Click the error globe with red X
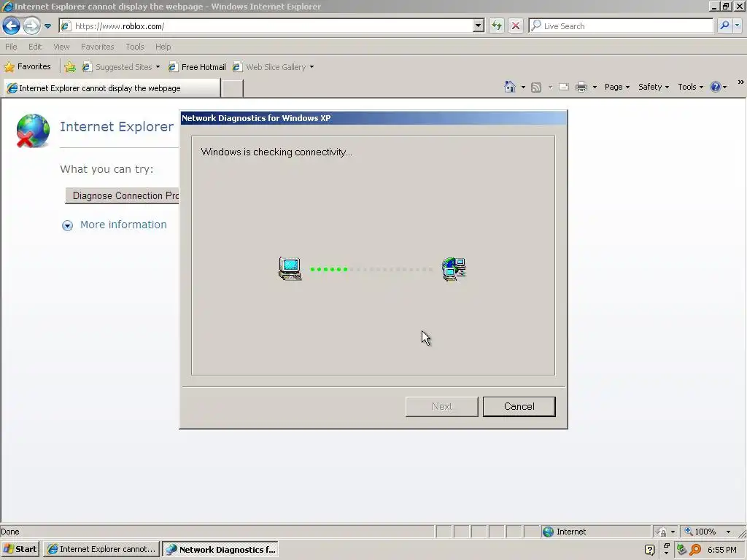The image size is (747, 560). [33, 131]
